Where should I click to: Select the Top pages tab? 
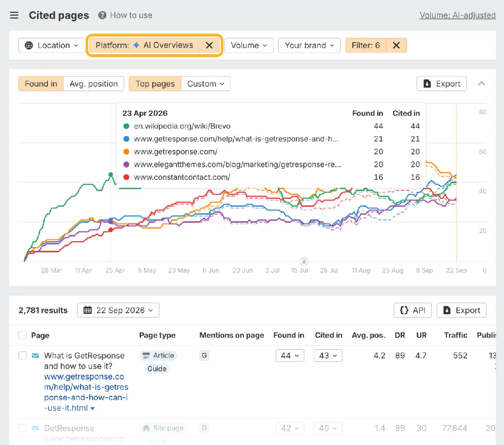(x=155, y=84)
